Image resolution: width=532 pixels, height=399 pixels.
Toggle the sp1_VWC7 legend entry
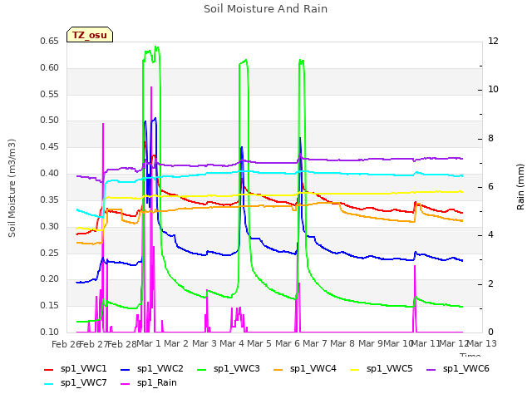click(x=76, y=383)
